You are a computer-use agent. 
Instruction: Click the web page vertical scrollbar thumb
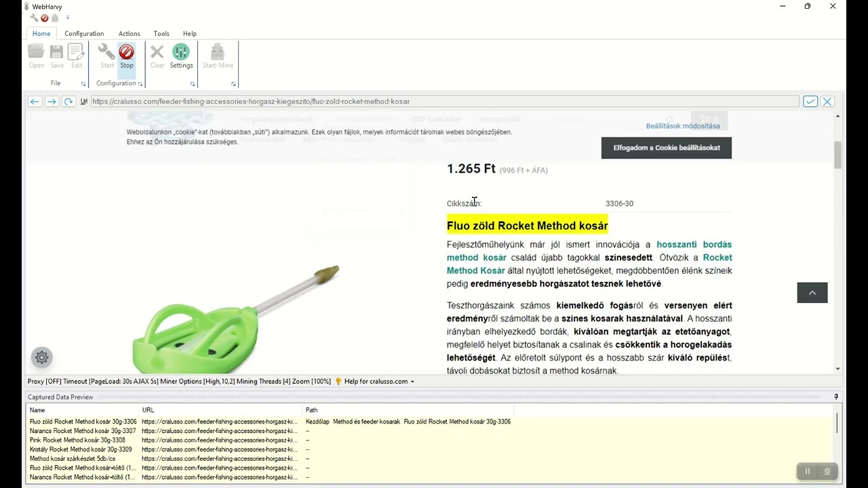coord(837,155)
